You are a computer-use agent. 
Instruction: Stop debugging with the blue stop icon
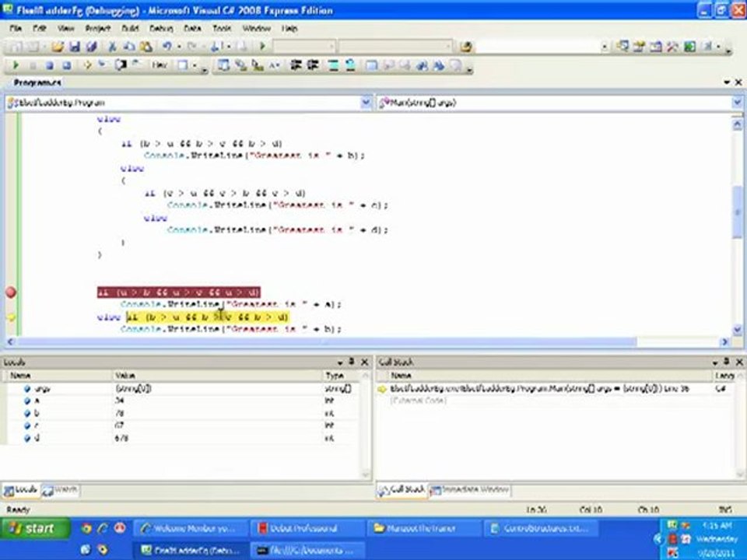coord(50,65)
